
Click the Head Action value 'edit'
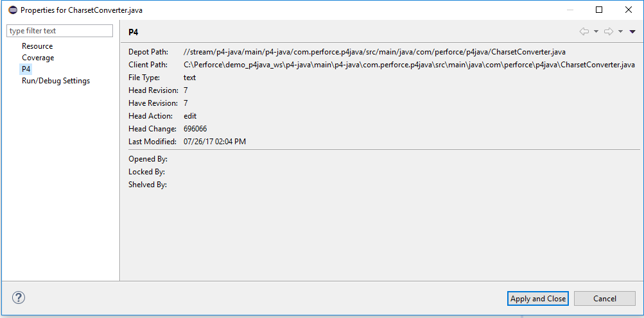point(190,115)
